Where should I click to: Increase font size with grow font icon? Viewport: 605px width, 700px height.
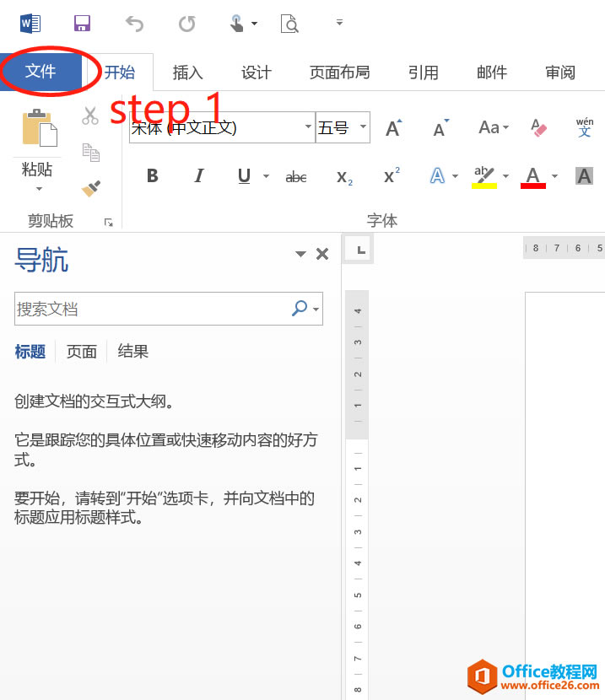(x=394, y=128)
